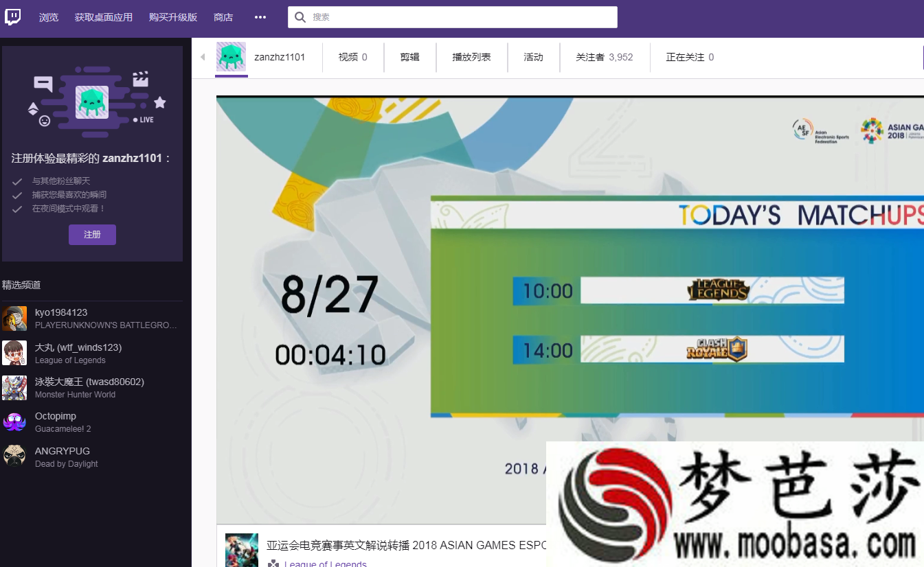
Task: Open ANGRYPUG channel avatar
Action: (14, 456)
